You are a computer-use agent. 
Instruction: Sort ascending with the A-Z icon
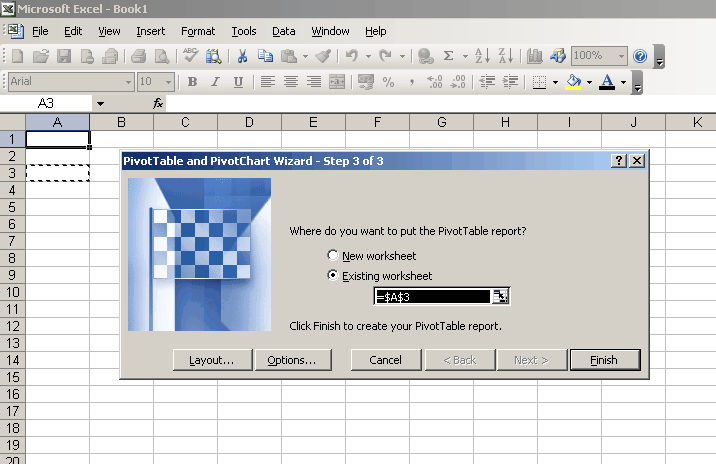pyautogui.click(x=483, y=56)
